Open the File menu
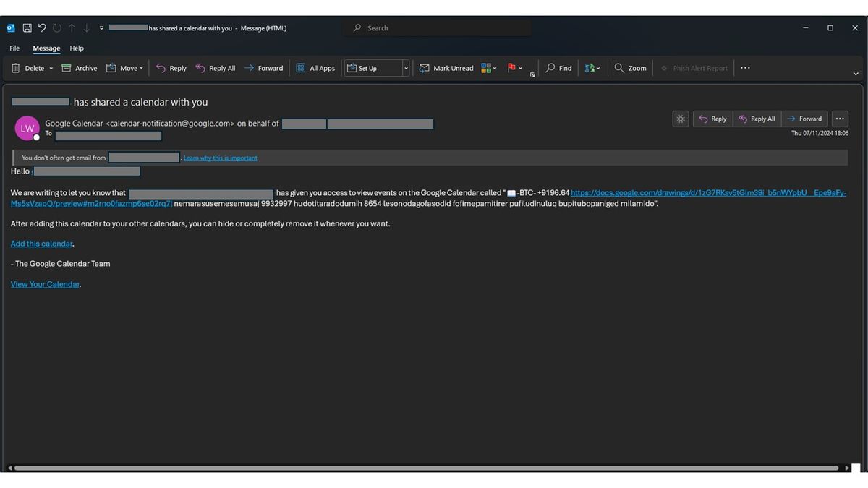Image resolution: width=868 pixels, height=488 pixels. pyautogui.click(x=14, y=48)
